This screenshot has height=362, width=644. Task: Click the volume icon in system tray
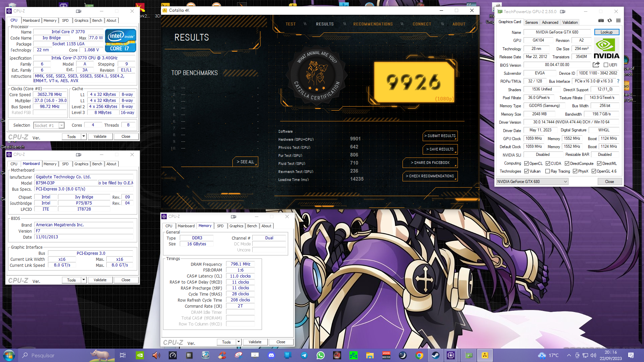click(x=593, y=355)
